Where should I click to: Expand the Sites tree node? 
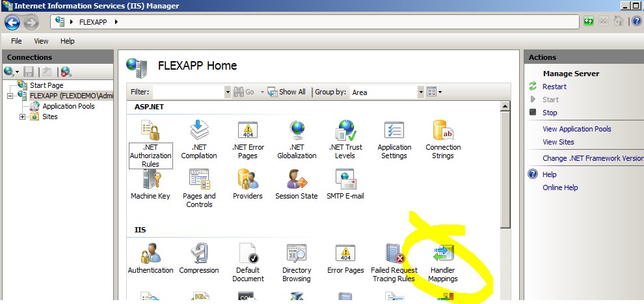pos(22,117)
